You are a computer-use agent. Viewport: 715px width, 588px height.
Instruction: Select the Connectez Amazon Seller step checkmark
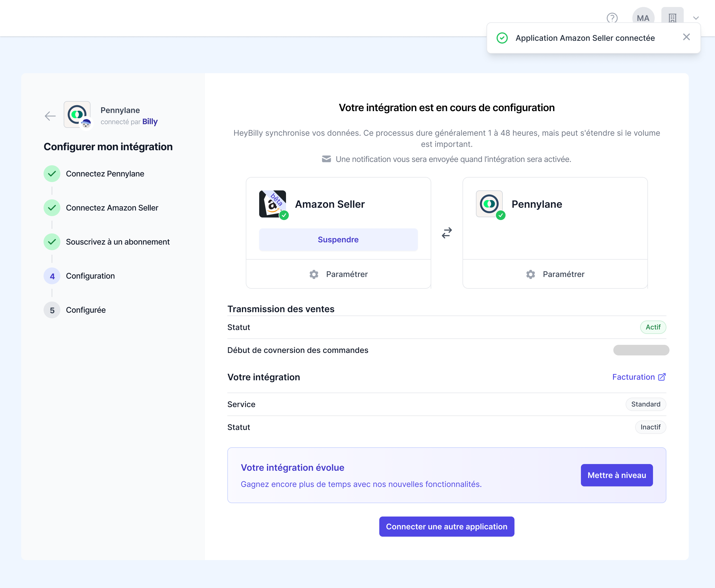click(52, 208)
